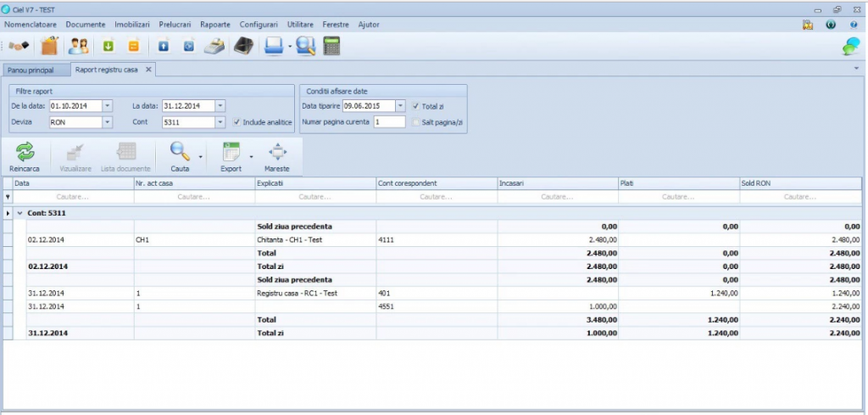Click the Cauta magnifier button
This screenshot has height=415, width=868.
click(180, 157)
